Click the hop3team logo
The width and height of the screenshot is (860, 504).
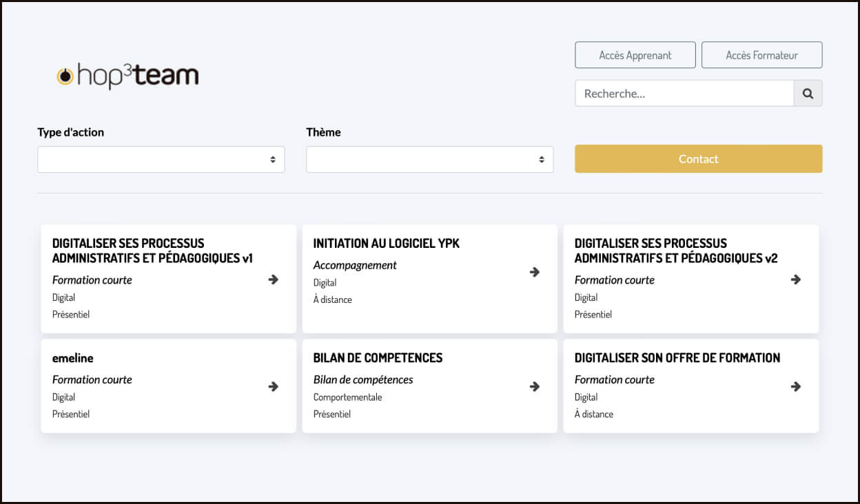click(128, 76)
